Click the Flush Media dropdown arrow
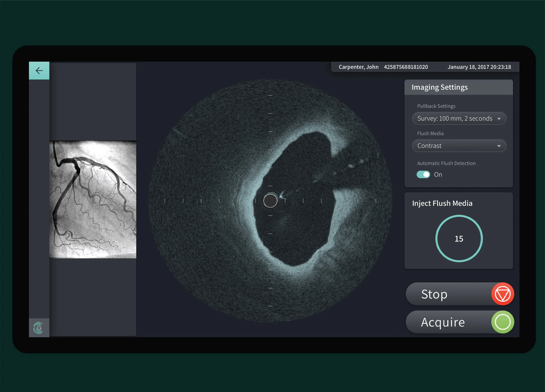545x392 pixels. pos(499,146)
